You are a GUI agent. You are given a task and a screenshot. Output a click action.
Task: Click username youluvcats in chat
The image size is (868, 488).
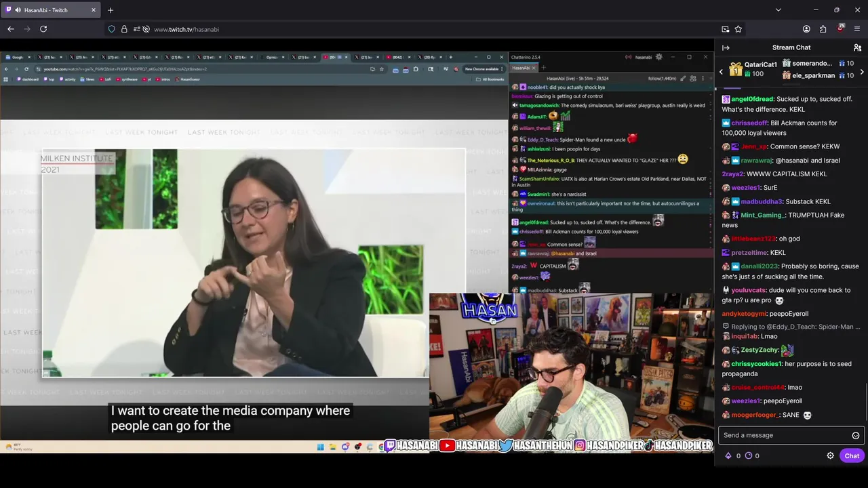coord(749,290)
